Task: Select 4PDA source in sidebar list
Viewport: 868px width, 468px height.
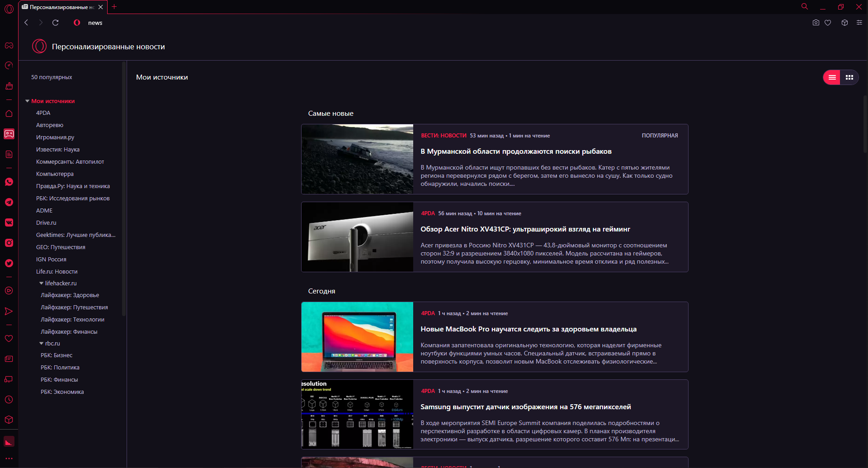Action: click(x=43, y=113)
